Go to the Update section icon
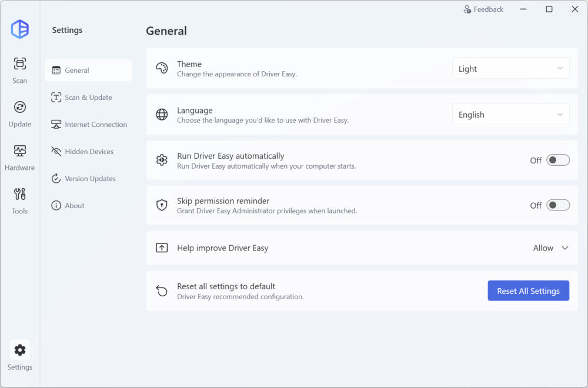 tap(20, 107)
